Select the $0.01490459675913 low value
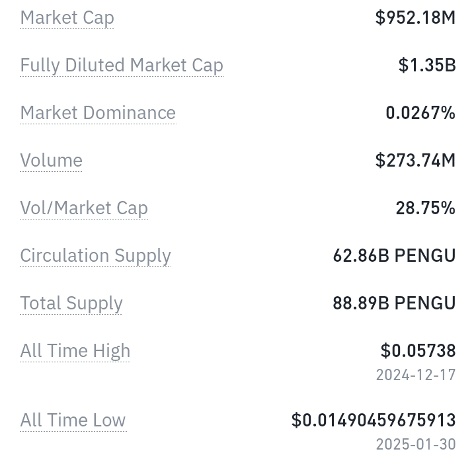The width and height of the screenshot is (476, 476). pos(374,420)
